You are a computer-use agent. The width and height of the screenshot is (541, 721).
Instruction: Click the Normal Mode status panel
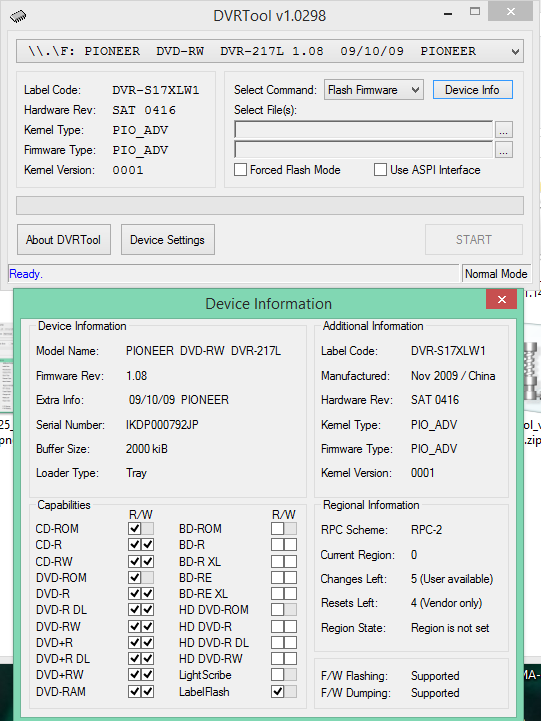pos(496,274)
